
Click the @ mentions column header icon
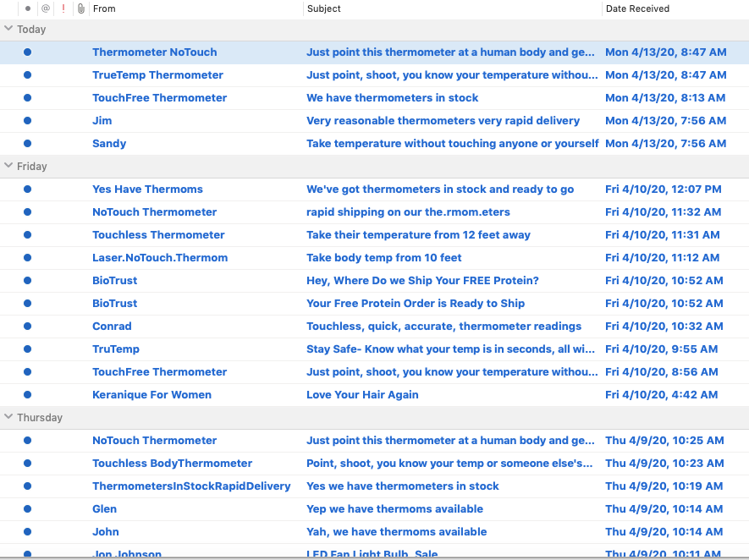click(46, 8)
